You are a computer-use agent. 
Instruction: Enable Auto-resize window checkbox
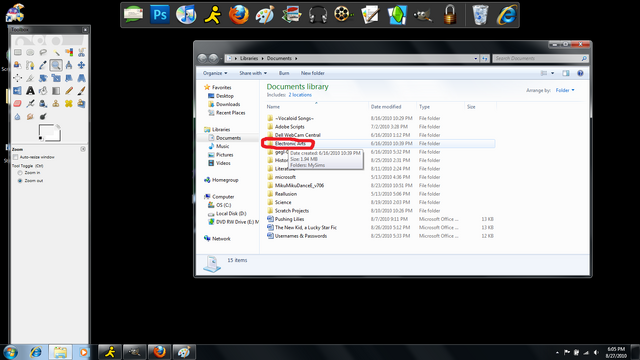16,157
